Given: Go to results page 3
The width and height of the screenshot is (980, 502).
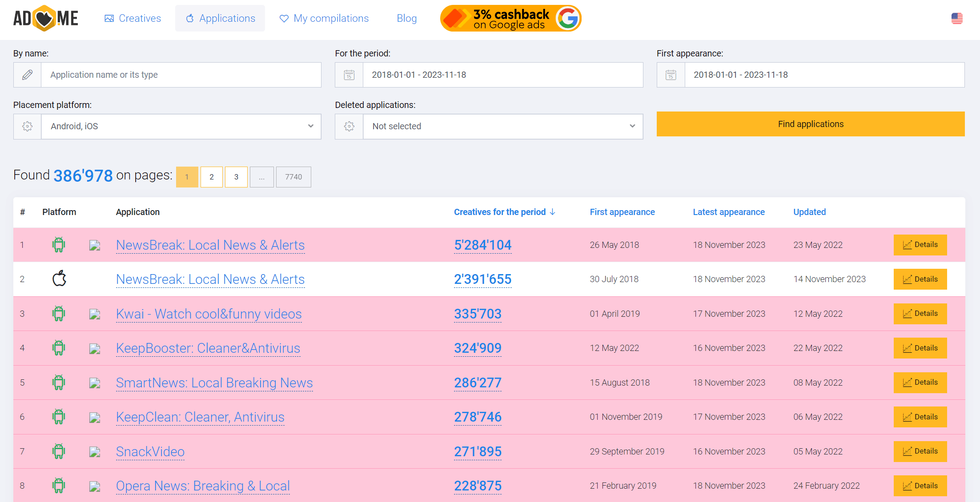Looking at the screenshot, I should pos(236,177).
